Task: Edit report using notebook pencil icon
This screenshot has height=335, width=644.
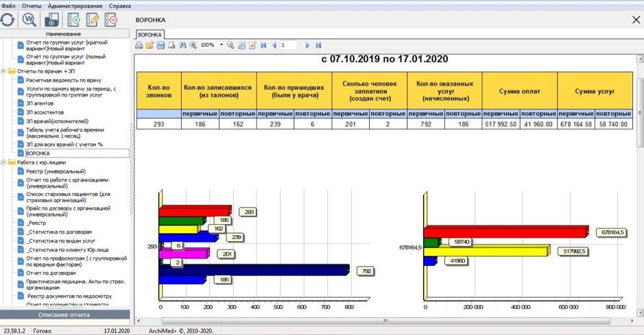Action: pos(93,20)
